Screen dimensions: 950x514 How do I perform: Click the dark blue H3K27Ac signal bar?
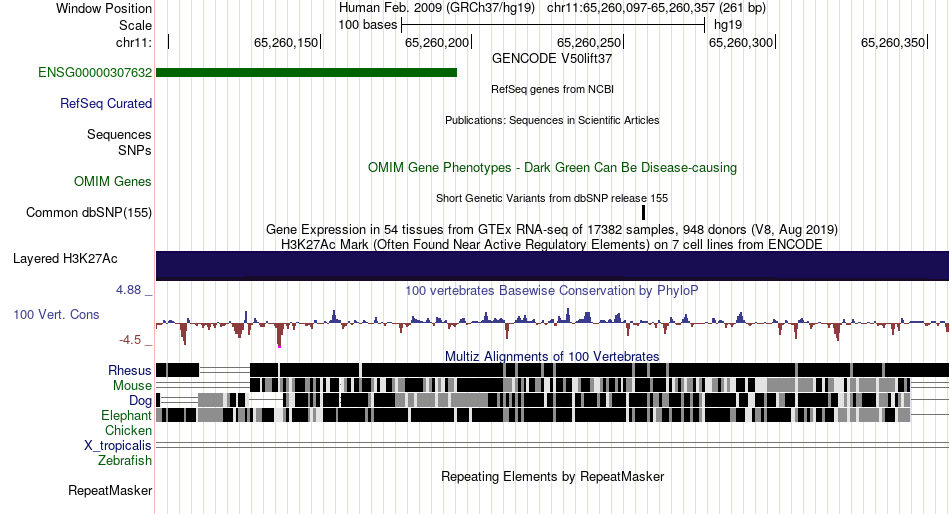click(x=553, y=265)
